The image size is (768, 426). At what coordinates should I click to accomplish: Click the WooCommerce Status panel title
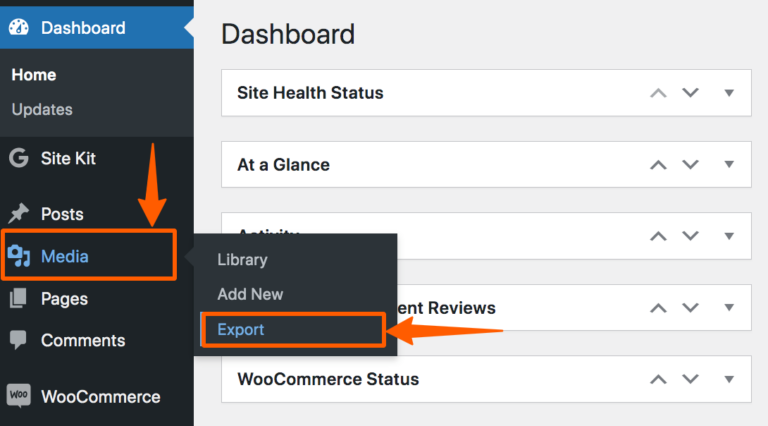[328, 379]
